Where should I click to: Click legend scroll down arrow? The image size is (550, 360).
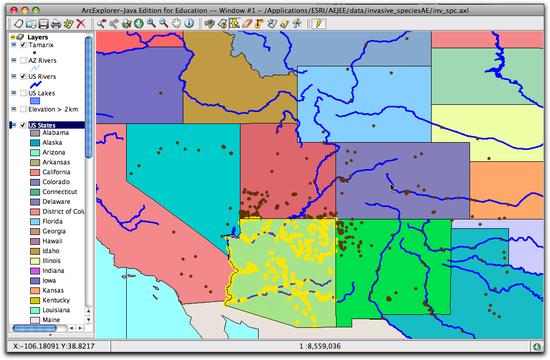click(89, 319)
